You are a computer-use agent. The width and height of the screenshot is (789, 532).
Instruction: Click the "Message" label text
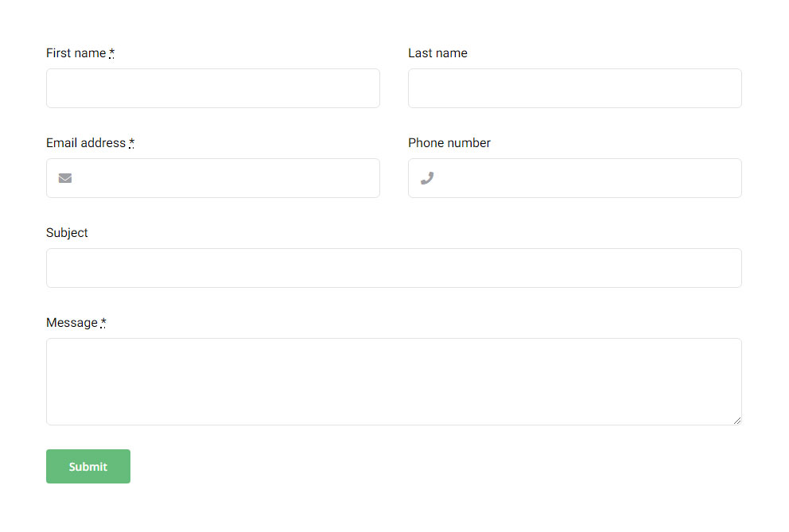[72, 323]
